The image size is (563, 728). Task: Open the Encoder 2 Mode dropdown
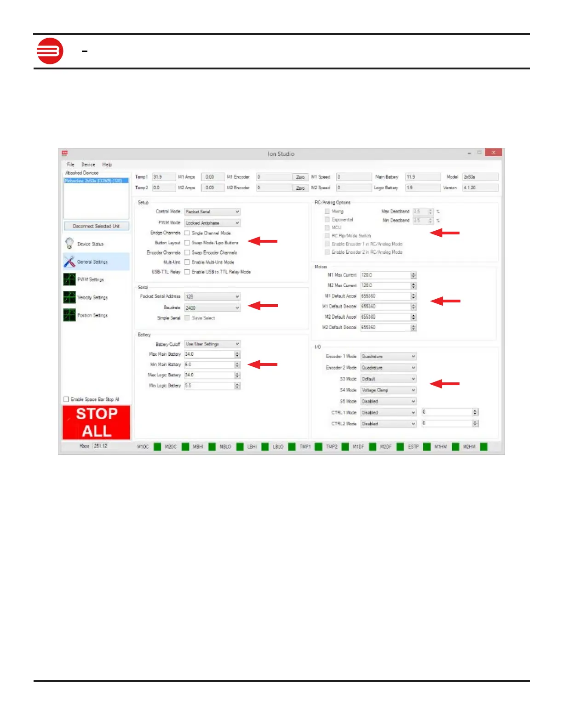[388, 368]
